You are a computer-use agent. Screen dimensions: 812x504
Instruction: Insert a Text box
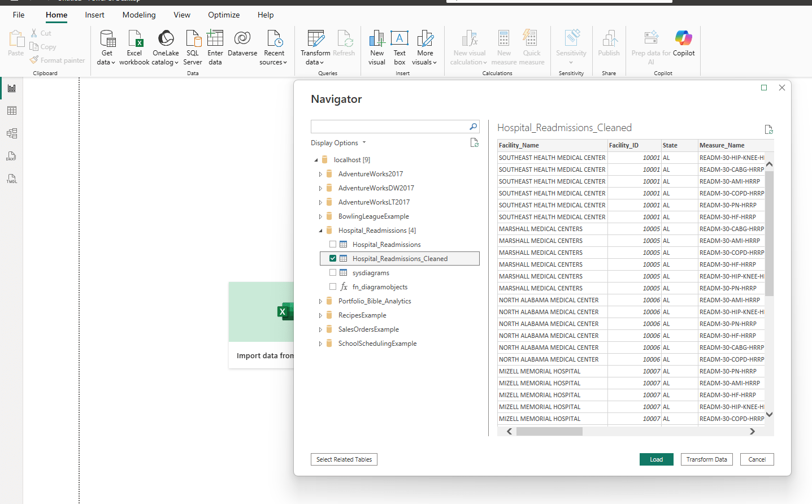(400, 47)
